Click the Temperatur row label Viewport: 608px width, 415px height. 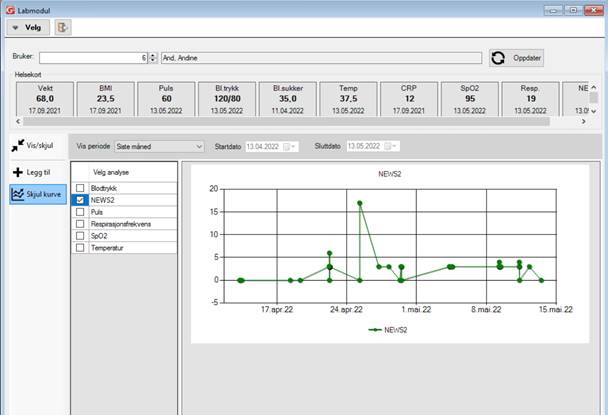click(x=107, y=248)
